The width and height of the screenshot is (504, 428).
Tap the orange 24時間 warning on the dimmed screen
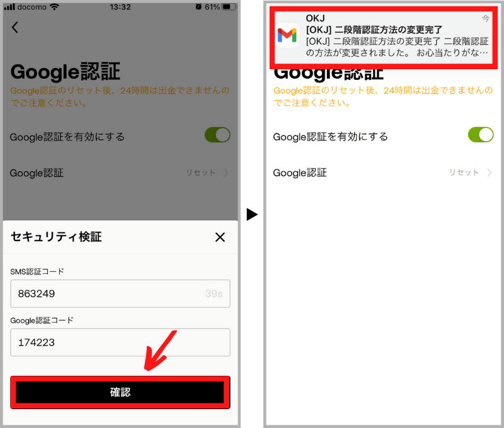point(120,96)
